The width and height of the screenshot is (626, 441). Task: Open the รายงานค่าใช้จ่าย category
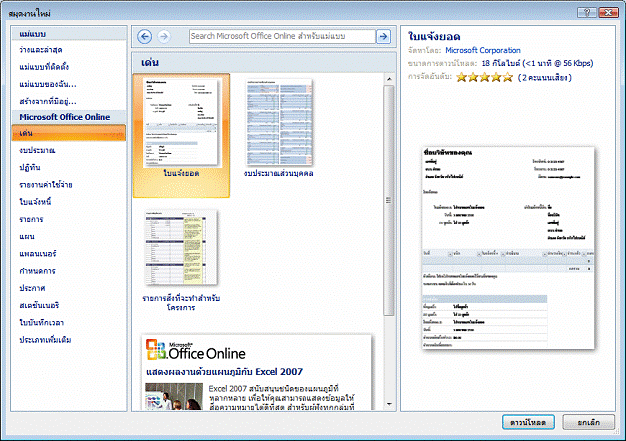(46, 185)
